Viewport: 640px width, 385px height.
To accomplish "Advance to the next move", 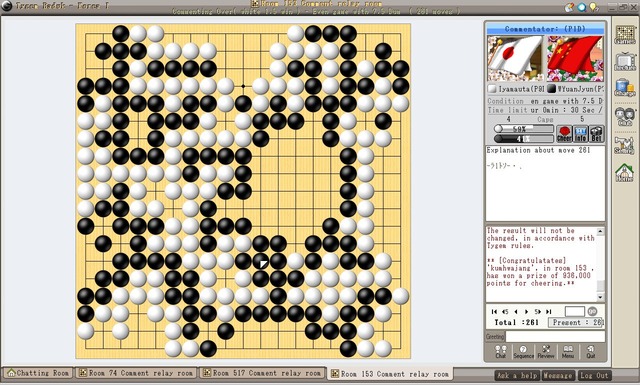I will tap(527, 312).
